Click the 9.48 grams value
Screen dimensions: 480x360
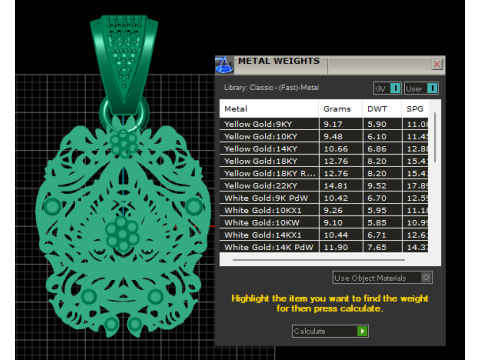coord(333,137)
